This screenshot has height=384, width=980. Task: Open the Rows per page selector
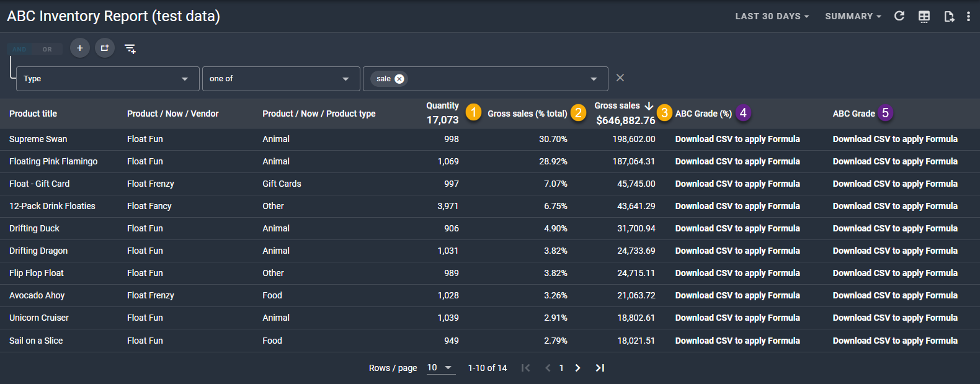pyautogui.click(x=440, y=368)
